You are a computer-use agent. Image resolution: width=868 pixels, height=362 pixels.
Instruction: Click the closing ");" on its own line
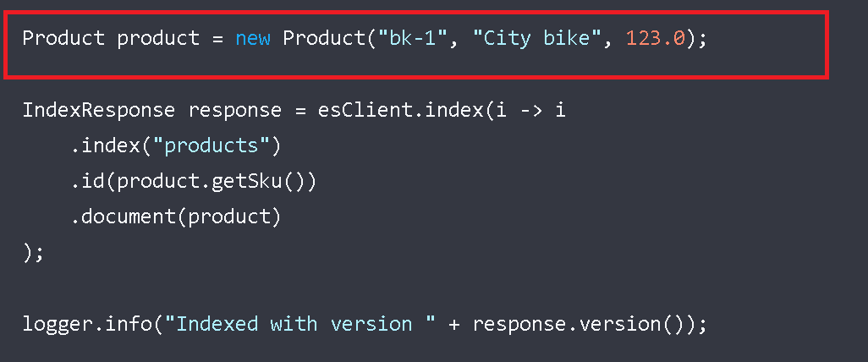[x=34, y=253]
